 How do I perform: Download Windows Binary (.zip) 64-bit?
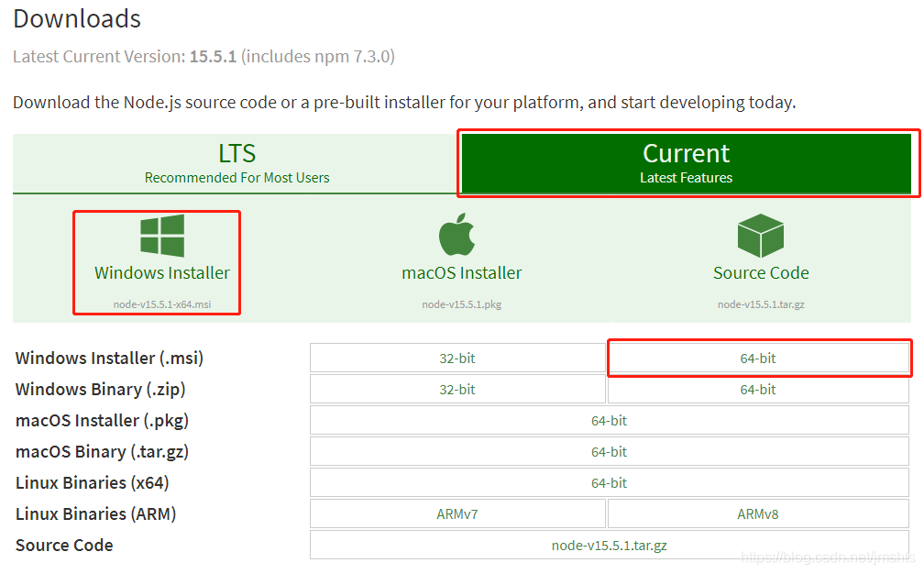coord(758,390)
